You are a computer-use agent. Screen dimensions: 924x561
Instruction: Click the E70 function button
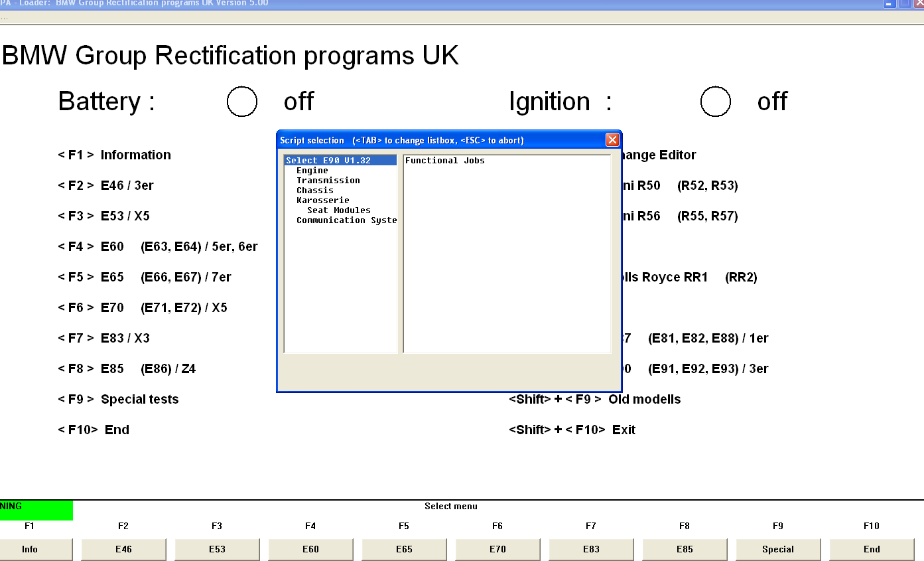click(497, 549)
